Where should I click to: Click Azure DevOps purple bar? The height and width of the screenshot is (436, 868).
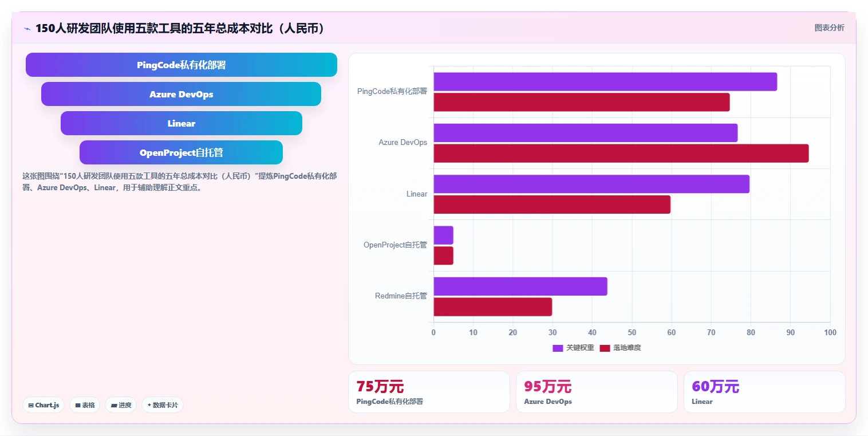[585, 133]
